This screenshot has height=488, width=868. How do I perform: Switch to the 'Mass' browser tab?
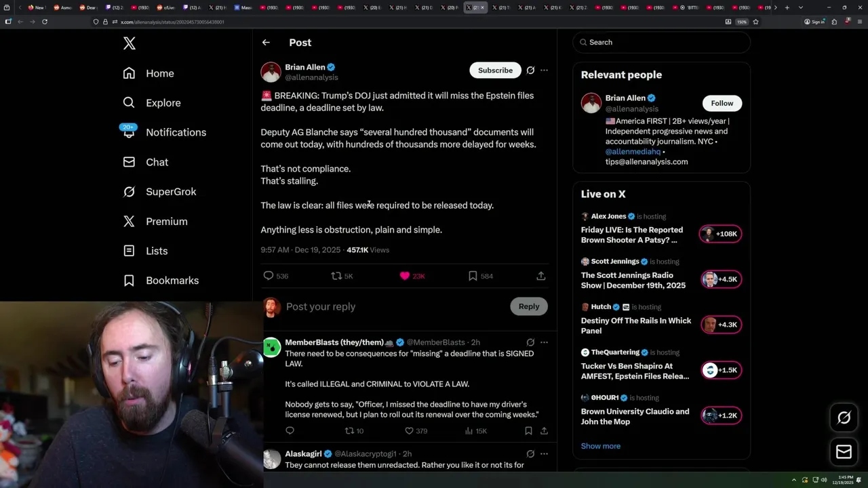pos(243,7)
